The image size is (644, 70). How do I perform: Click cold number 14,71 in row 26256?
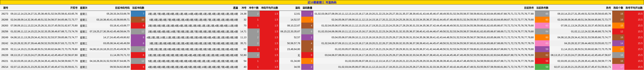[x=243, y=31]
